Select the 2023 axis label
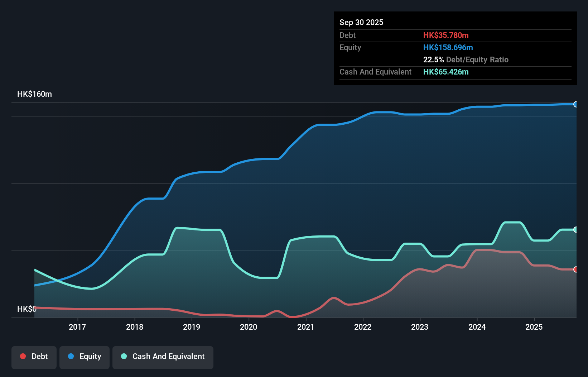588x377 pixels. click(x=420, y=327)
